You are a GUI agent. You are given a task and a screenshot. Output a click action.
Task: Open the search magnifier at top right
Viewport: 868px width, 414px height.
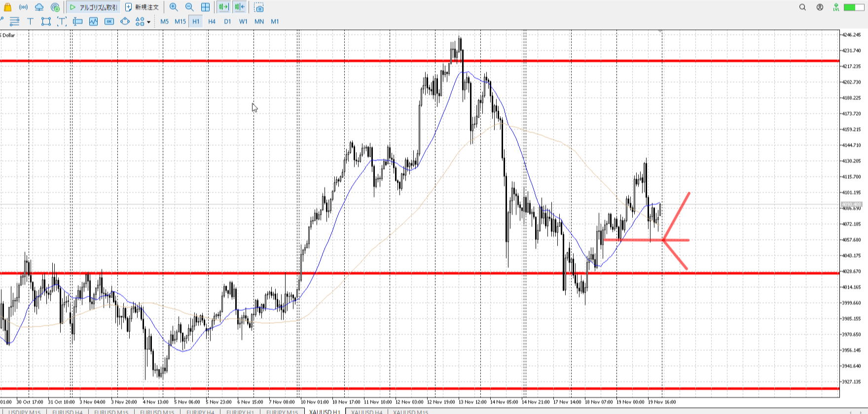[802, 7]
